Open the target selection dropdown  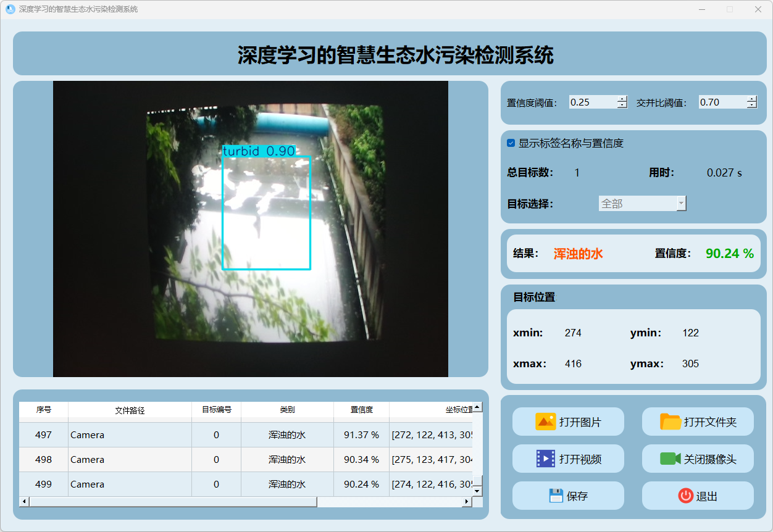[x=681, y=204]
